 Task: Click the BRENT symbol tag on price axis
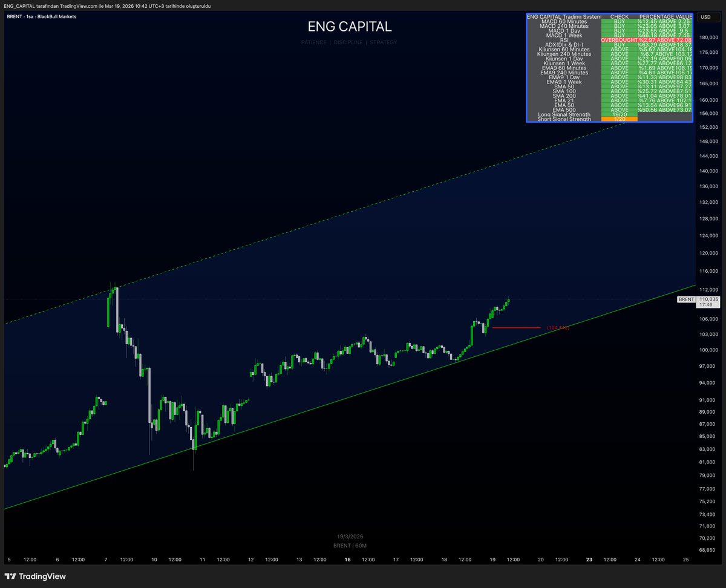tap(686, 299)
